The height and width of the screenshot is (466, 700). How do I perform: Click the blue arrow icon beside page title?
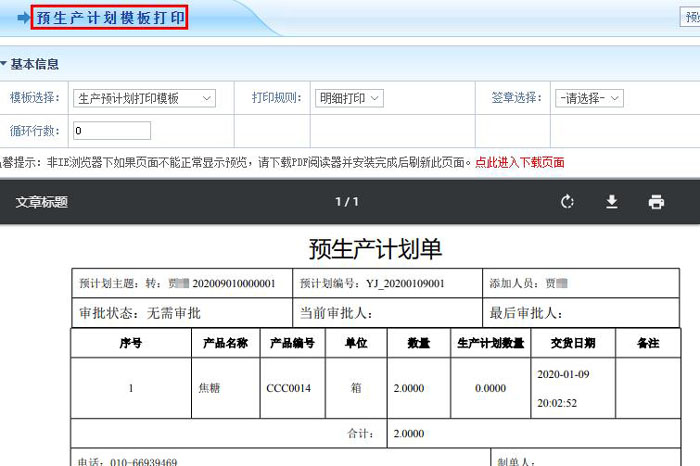pyautogui.click(x=22, y=19)
